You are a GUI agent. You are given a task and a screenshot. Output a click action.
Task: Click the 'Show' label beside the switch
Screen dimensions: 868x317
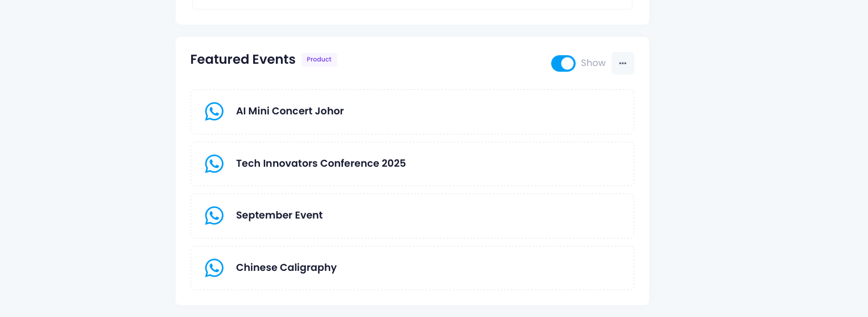point(593,63)
